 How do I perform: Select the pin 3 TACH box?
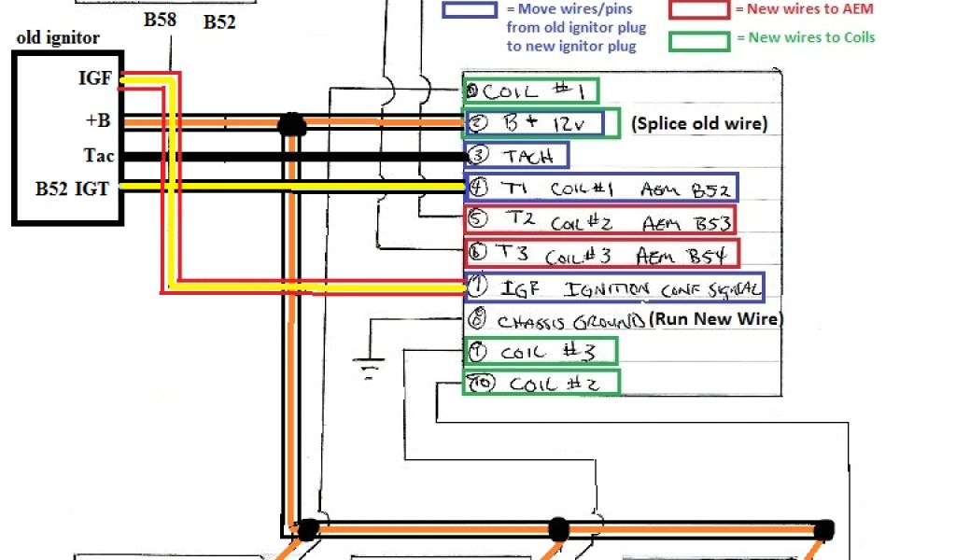pyautogui.click(x=516, y=155)
